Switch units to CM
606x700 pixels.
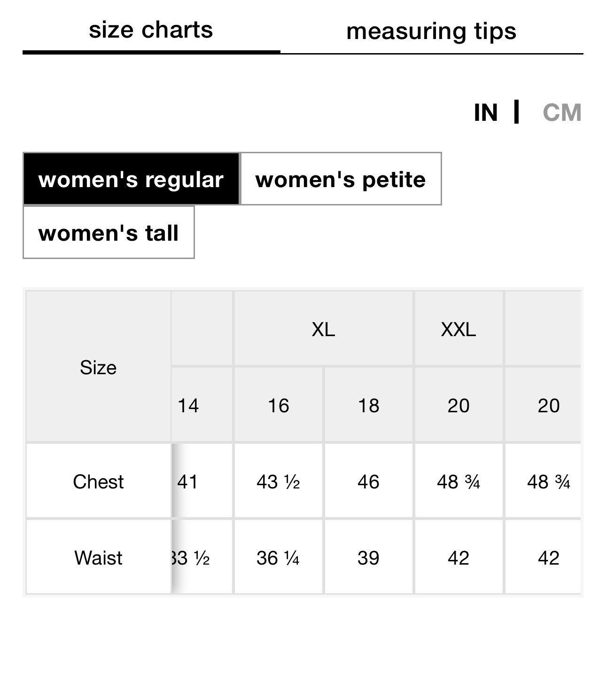click(x=561, y=113)
